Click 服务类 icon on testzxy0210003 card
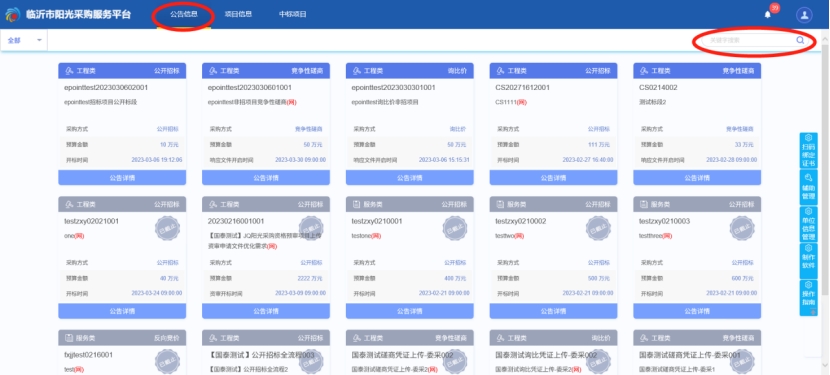The image size is (830, 375). point(644,204)
